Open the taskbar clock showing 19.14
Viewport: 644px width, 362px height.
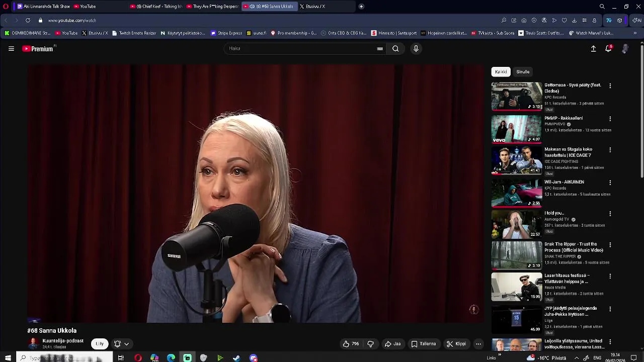(x=615, y=357)
